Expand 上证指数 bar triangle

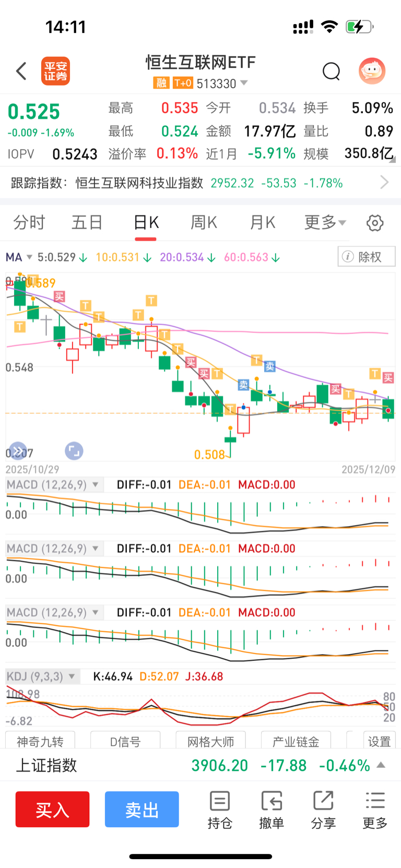tap(381, 765)
